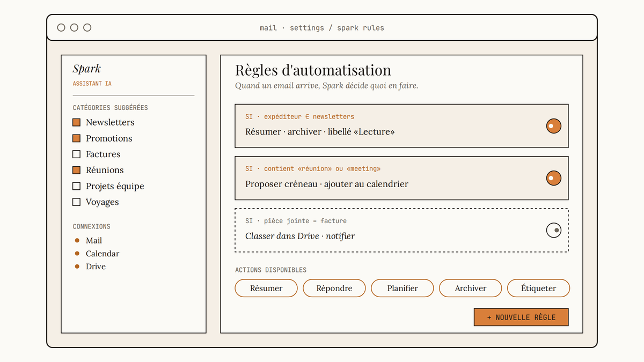Open the Résumer archiver libellé «Lecture» rule
Image resolution: width=644 pixels, height=362 pixels.
point(401,126)
